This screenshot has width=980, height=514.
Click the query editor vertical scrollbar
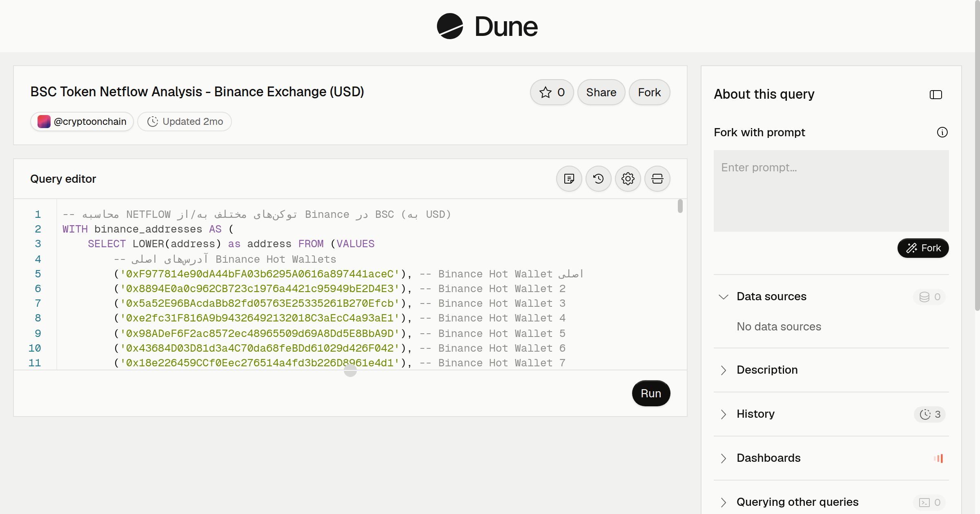coord(680,206)
